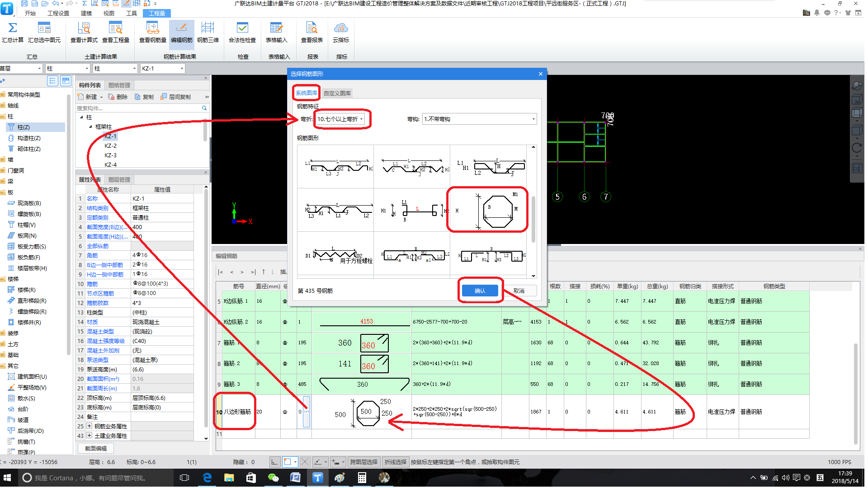Select 现浇板(B) in navigation tree

point(29,203)
